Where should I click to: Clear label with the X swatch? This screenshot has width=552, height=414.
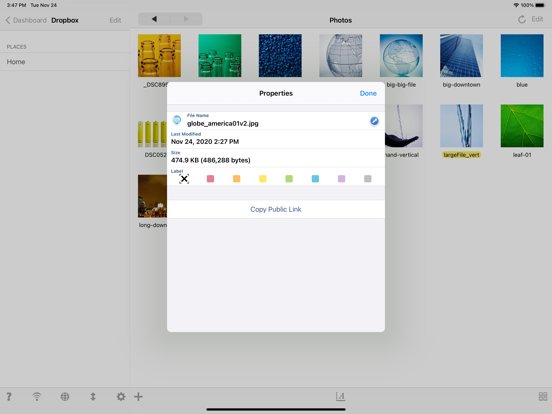tap(184, 179)
